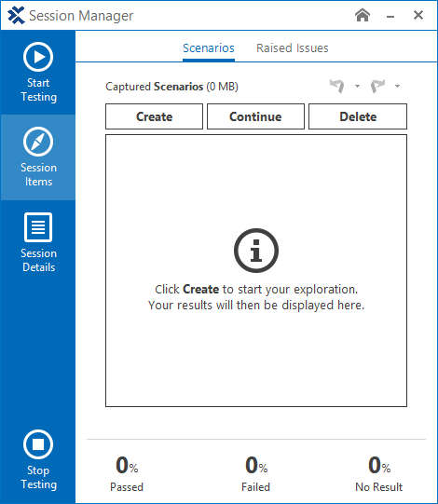The width and height of the screenshot is (438, 504).
Task: Click the Continue button
Action: 255,116
